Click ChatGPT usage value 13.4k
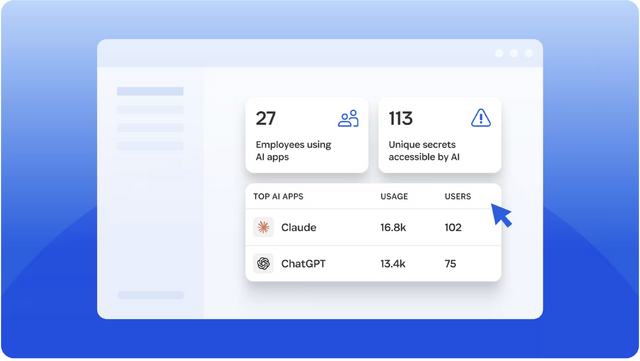This screenshot has width=640, height=361. [393, 264]
